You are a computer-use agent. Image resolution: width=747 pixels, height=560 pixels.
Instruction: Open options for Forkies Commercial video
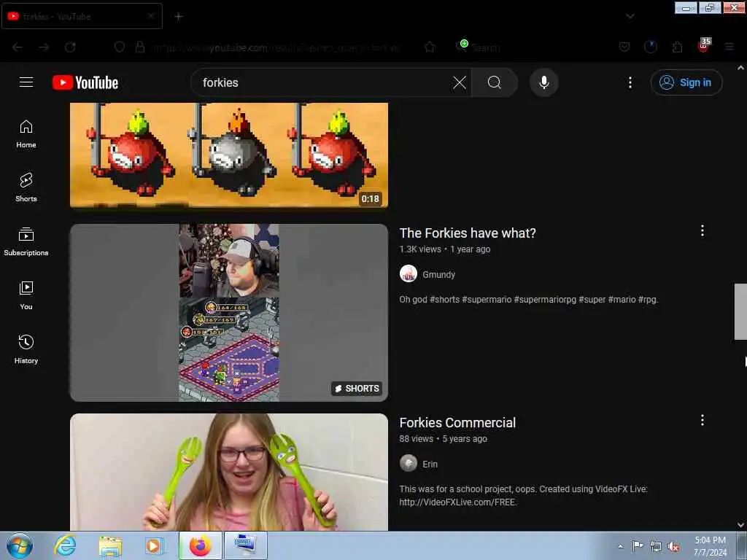click(702, 420)
